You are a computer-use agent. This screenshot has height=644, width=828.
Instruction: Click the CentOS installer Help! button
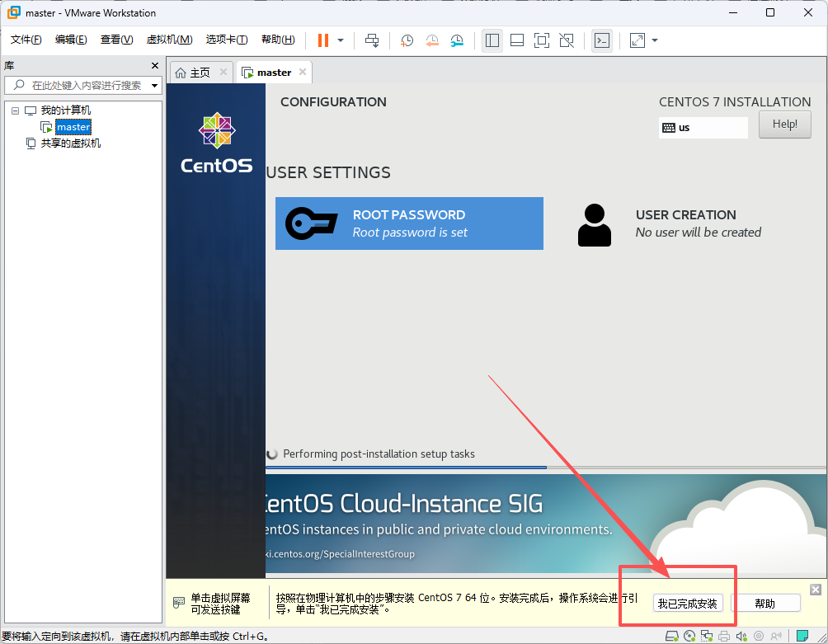point(784,125)
